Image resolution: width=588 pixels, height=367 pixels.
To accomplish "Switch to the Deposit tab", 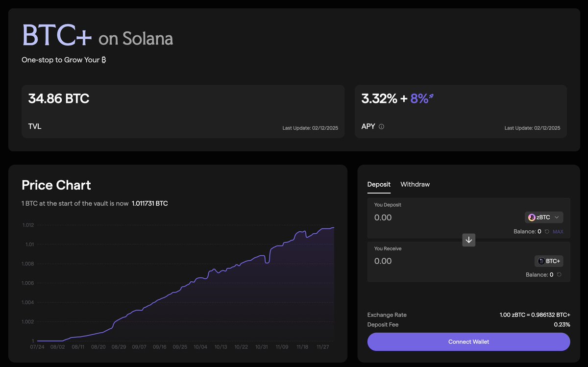I will tap(379, 184).
